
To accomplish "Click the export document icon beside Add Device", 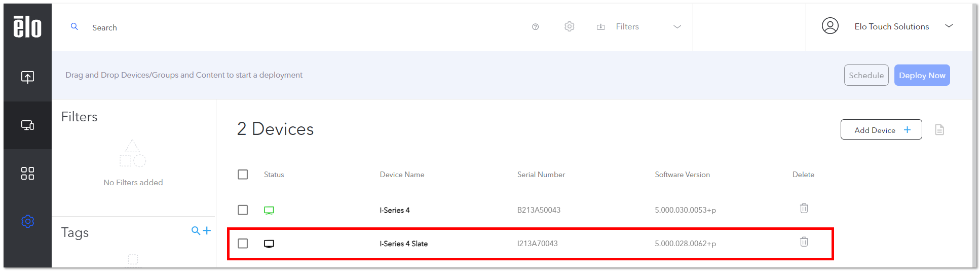I will (939, 130).
